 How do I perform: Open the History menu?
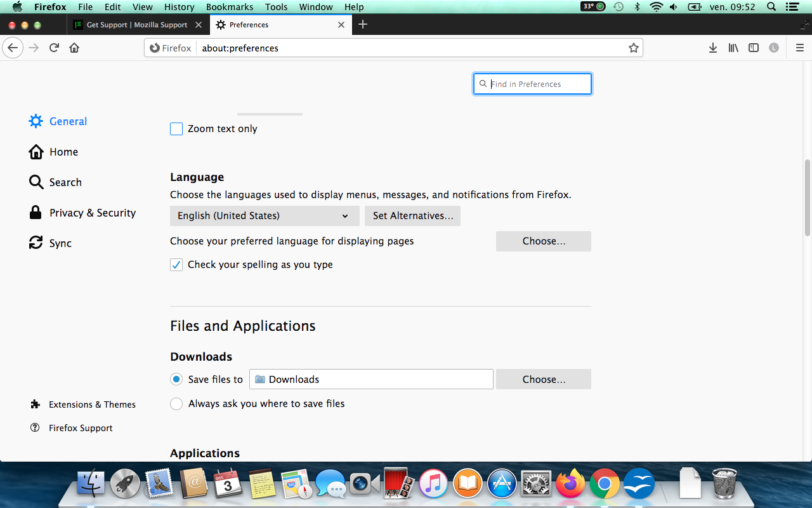[x=179, y=7]
